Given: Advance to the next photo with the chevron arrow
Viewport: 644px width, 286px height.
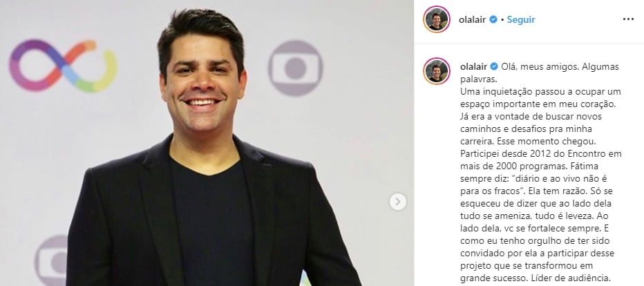Looking at the screenshot, I should (397, 202).
